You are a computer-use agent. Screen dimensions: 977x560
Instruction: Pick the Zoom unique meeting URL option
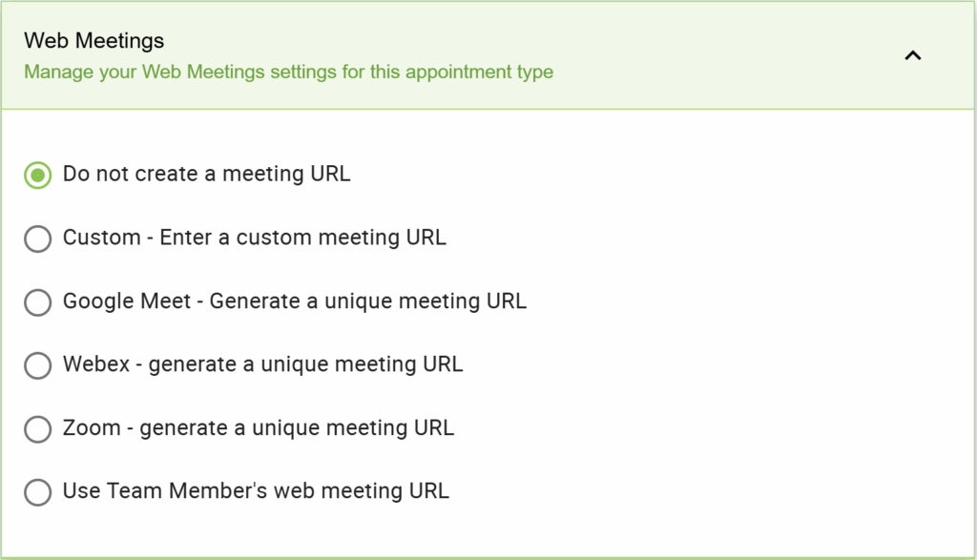point(37,429)
